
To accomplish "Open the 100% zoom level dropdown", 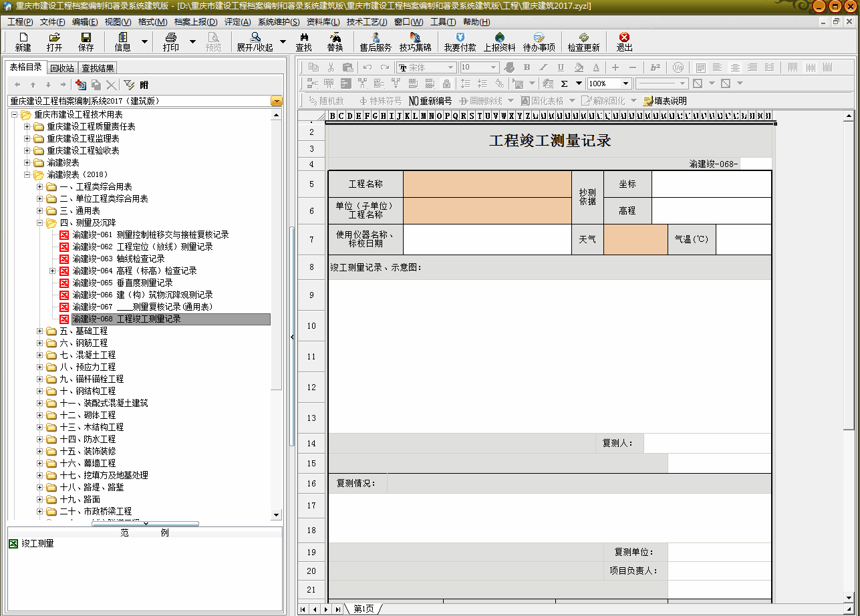I will coord(626,84).
